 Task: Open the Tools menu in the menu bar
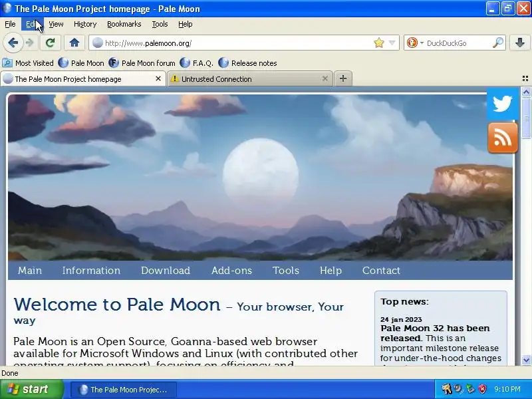coord(160,24)
